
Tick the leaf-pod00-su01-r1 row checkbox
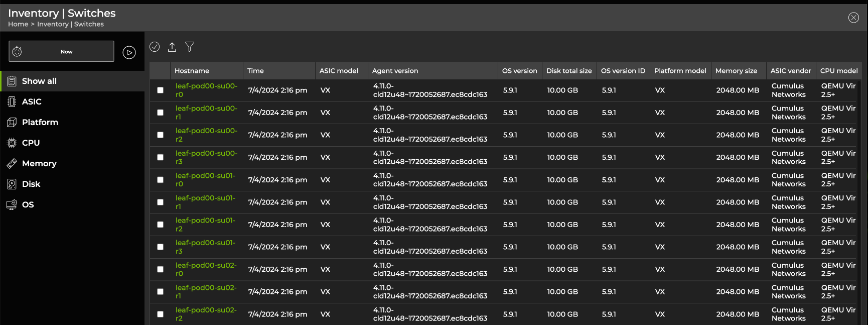point(161,202)
